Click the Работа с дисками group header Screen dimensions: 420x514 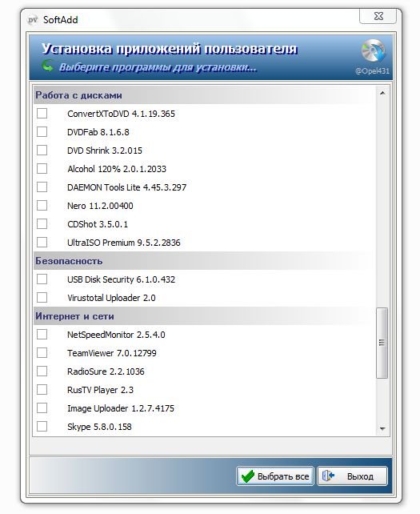coord(205,95)
